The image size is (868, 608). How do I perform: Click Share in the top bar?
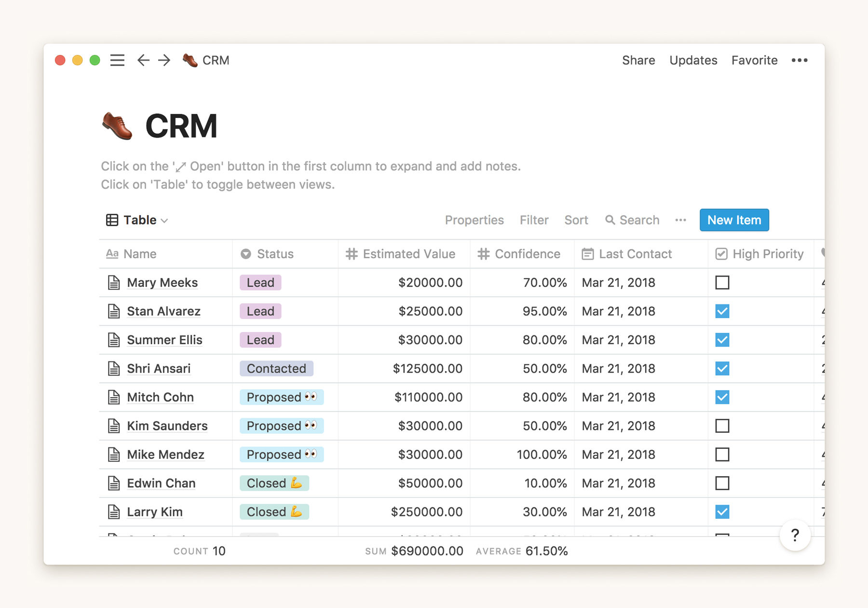(x=638, y=60)
